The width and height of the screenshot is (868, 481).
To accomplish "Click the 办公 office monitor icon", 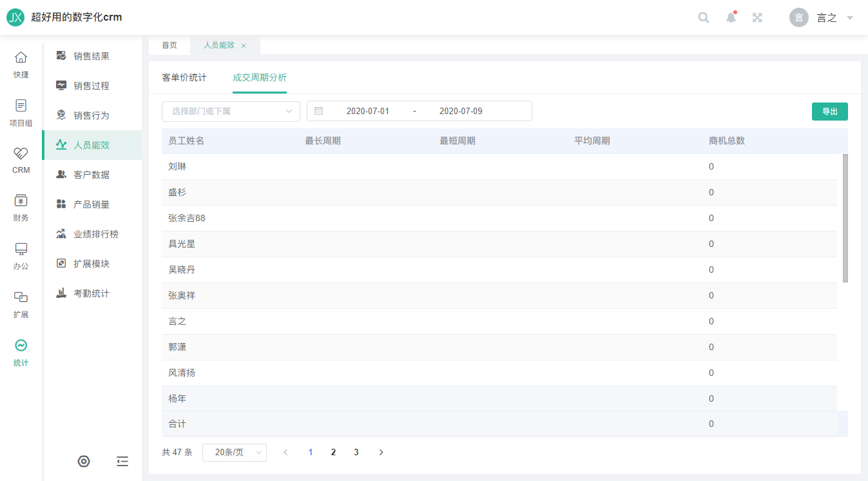I will pyautogui.click(x=21, y=255).
